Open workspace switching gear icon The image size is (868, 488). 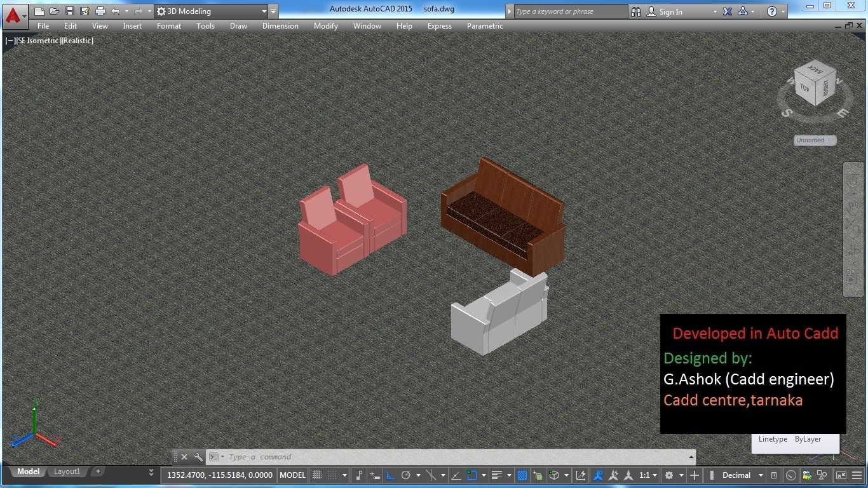[x=668, y=475]
